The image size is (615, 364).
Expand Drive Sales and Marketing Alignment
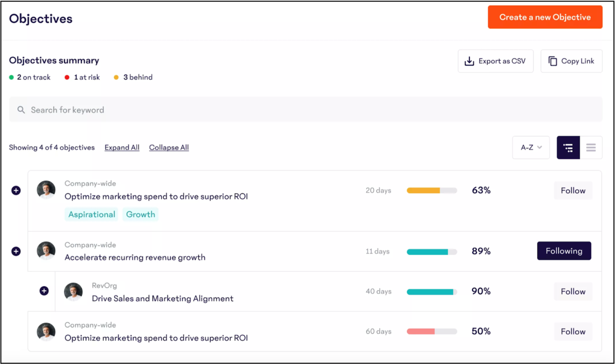click(43, 291)
